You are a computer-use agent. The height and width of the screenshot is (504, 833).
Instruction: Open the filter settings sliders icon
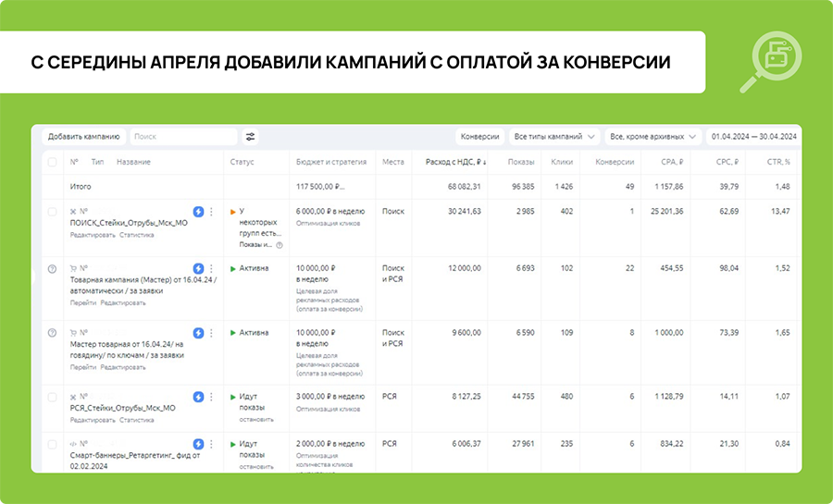[250, 137]
